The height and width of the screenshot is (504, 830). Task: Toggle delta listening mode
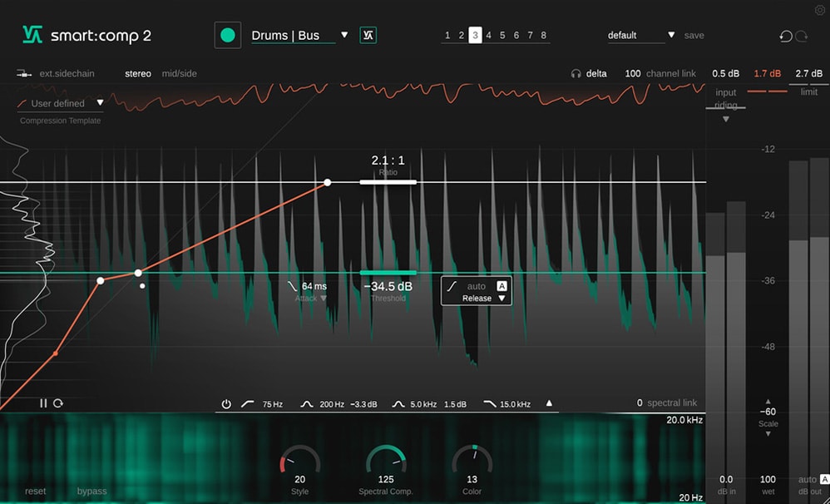pyautogui.click(x=596, y=73)
